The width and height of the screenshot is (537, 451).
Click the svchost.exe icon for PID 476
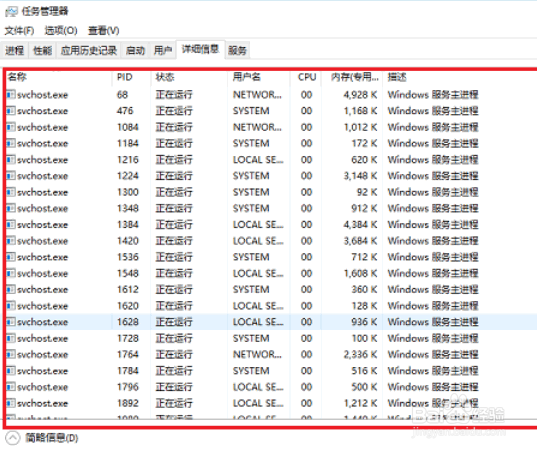[11, 111]
